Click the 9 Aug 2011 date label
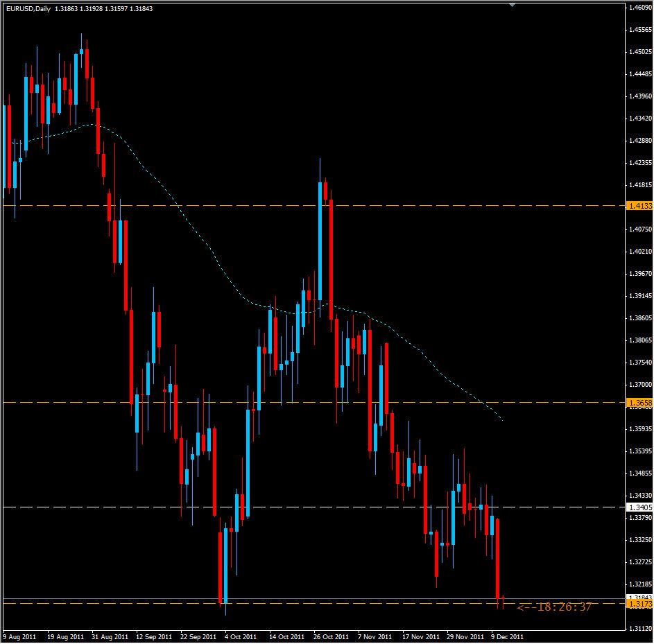654x644 pixels. click(19, 634)
